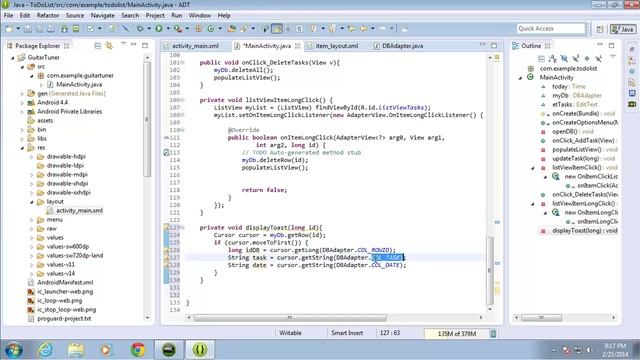Open the Outline view menu arrow

tap(613, 57)
